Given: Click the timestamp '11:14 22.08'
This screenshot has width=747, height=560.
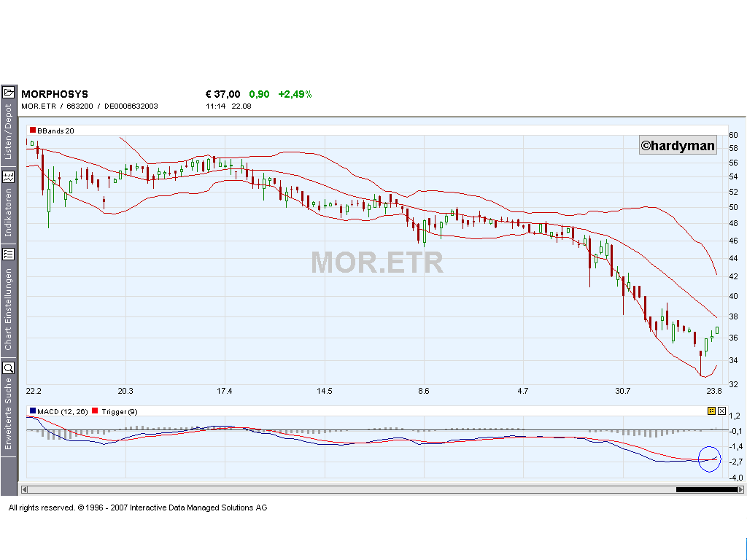Looking at the screenshot, I should pyautogui.click(x=228, y=106).
